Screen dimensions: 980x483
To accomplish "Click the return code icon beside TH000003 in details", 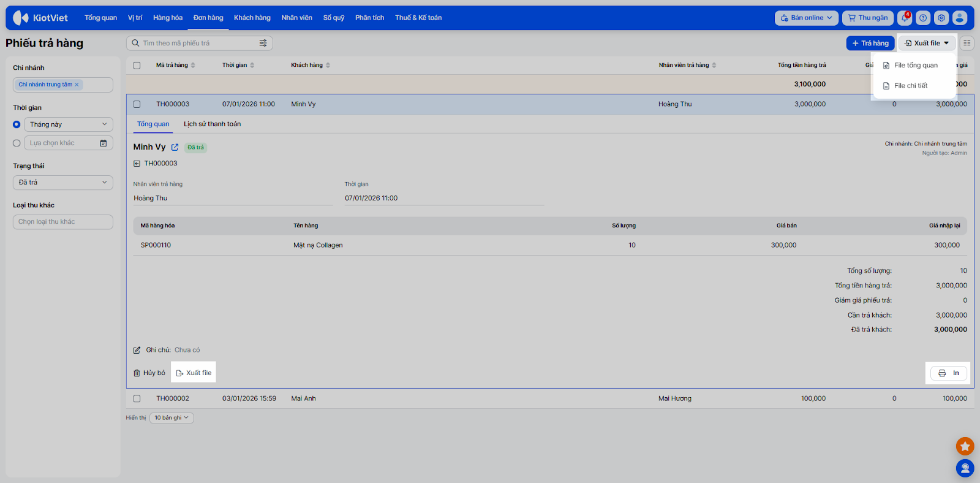I will 137,164.
